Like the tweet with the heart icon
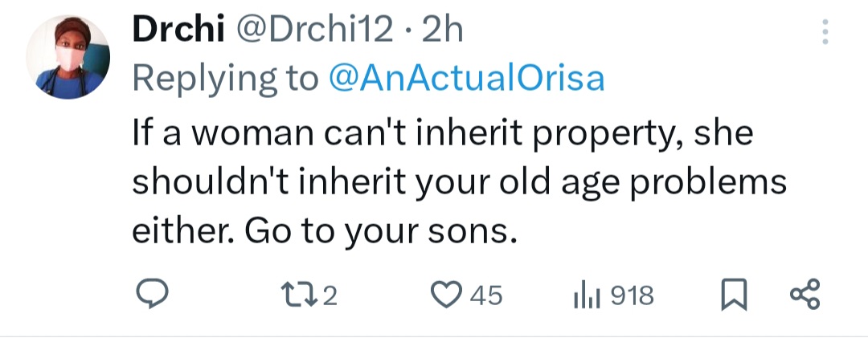The width and height of the screenshot is (868, 342). tap(443, 296)
